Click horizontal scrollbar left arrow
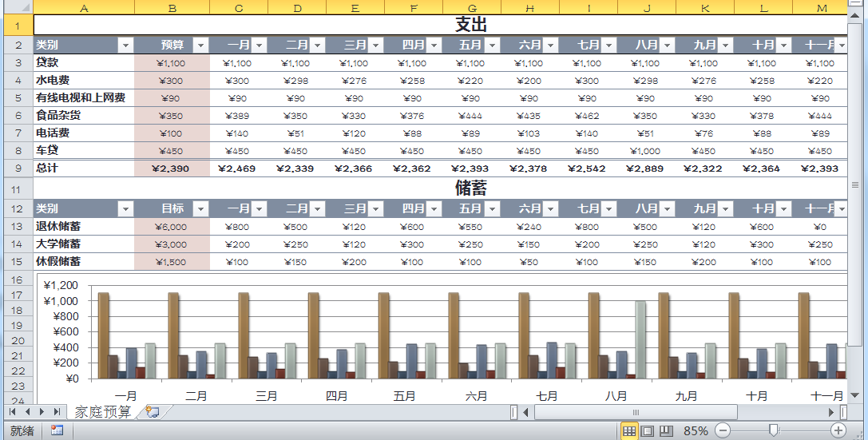The width and height of the screenshot is (868, 440). click(526, 412)
